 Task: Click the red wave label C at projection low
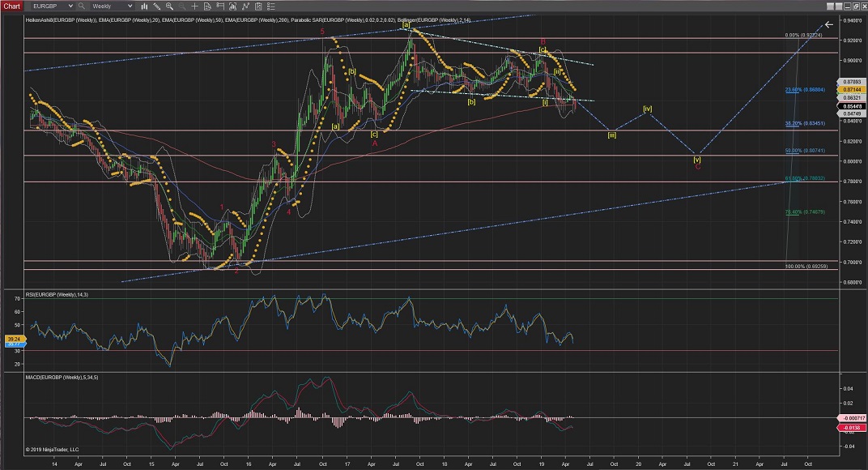(x=697, y=166)
